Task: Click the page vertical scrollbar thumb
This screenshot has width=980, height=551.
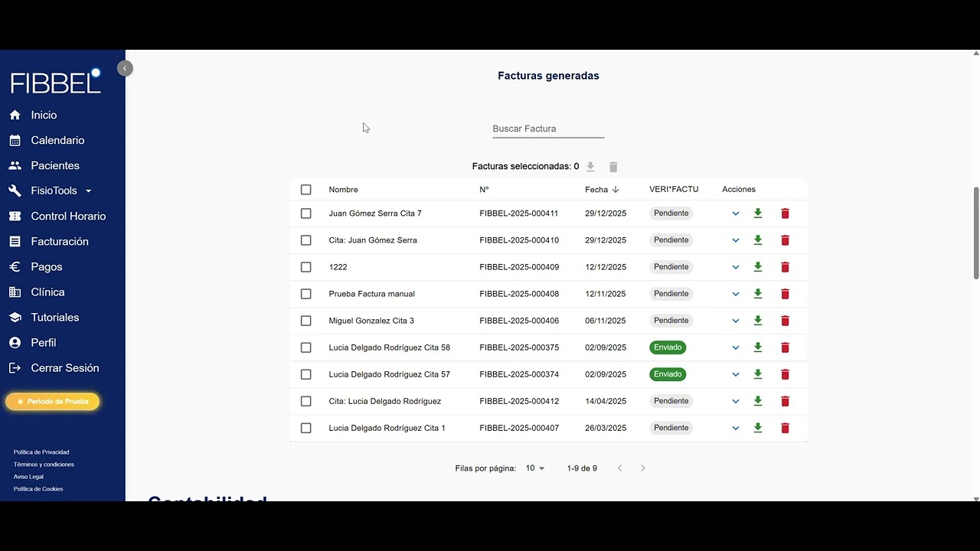Action: (x=975, y=233)
